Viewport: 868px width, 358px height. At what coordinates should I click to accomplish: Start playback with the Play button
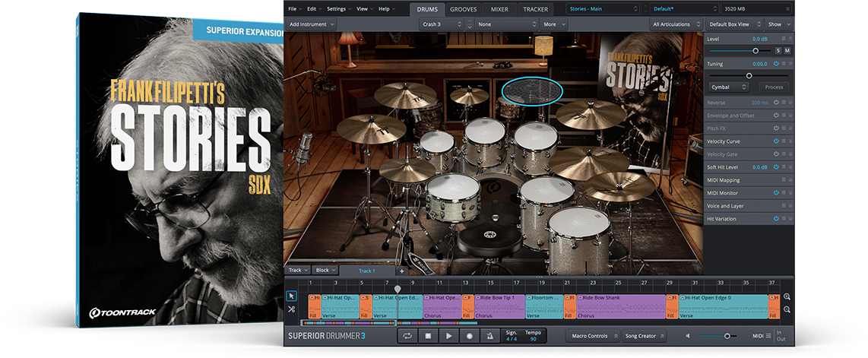[449, 336]
